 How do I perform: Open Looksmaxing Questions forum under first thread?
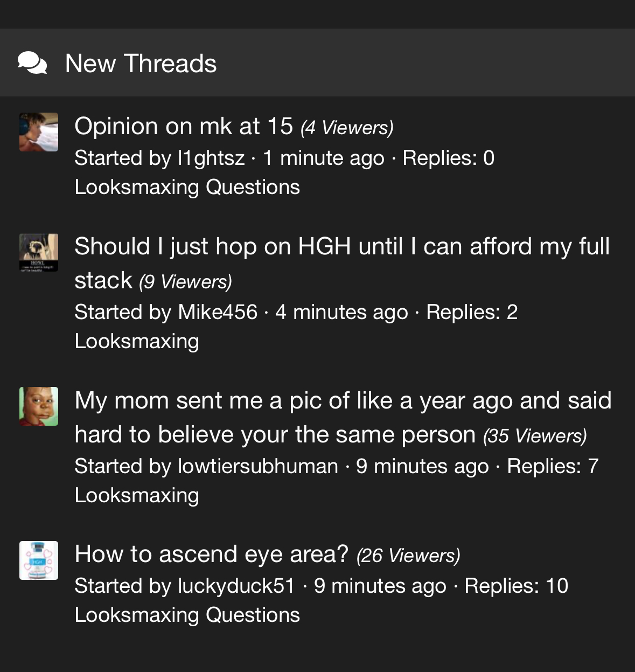pos(187,187)
